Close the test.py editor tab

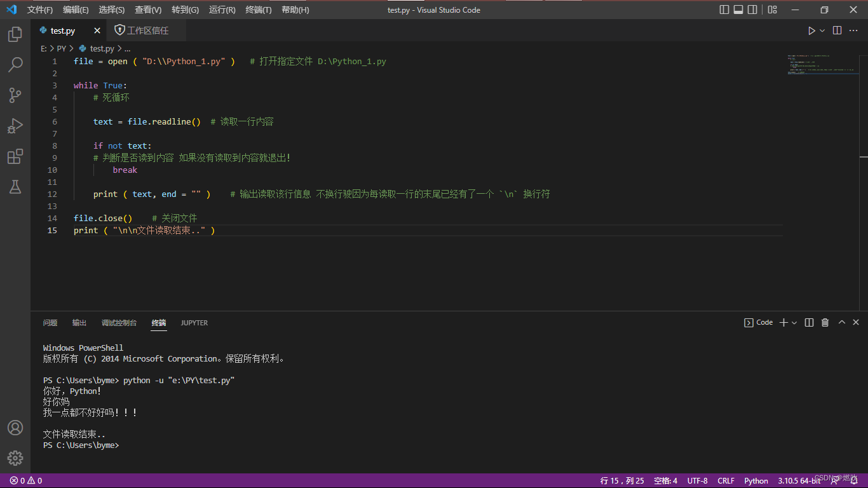(97, 30)
